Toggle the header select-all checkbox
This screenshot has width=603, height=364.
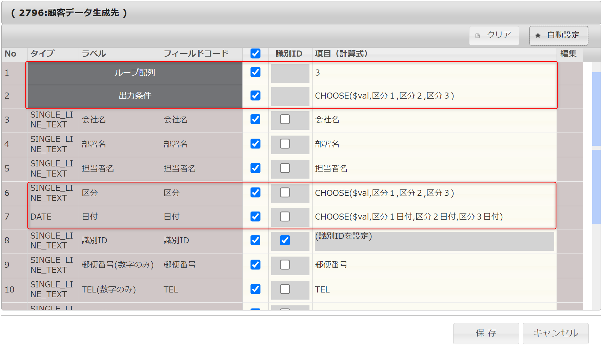point(256,54)
